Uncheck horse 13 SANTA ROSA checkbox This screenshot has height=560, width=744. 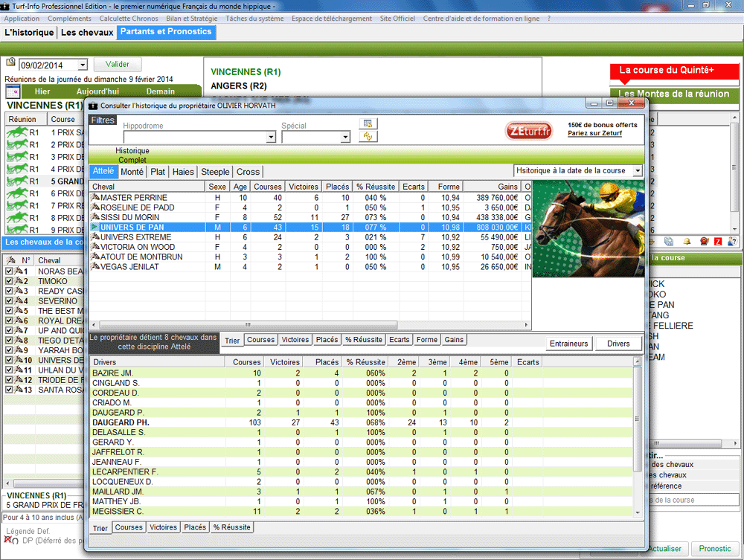click(x=9, y=389)
